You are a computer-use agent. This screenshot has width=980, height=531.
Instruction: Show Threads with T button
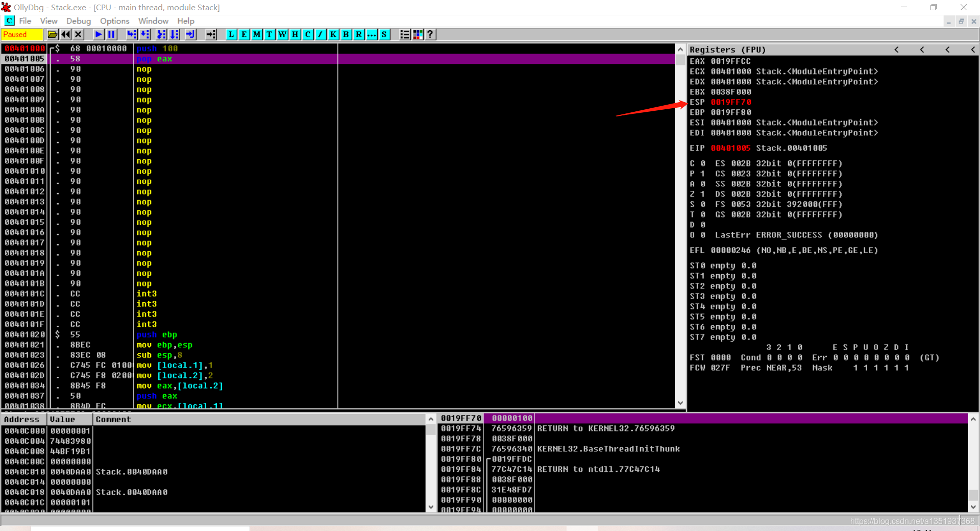(x=270, y=34)
